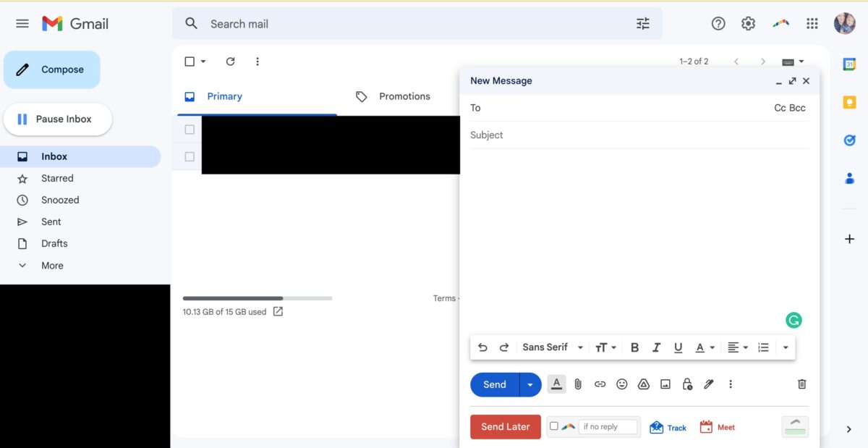Screen dimensions: 868x448
Task: Open the inbox More options menu
Action: [258, 62]
